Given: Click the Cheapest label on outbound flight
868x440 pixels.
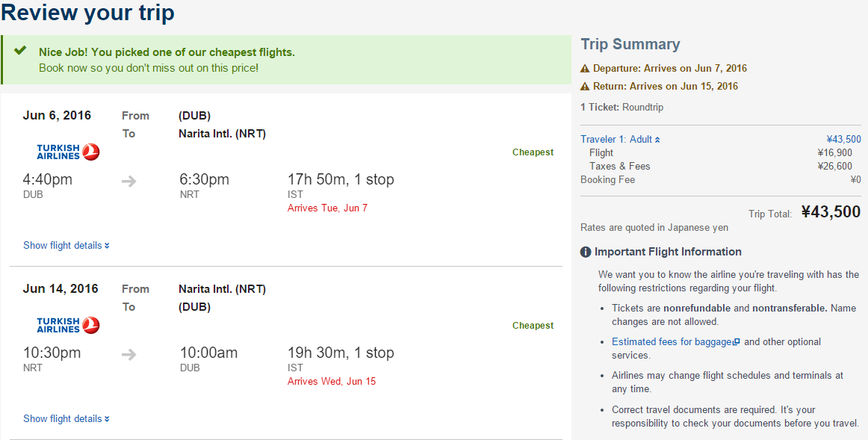Looking at the screenshot, I should point(533,152).
